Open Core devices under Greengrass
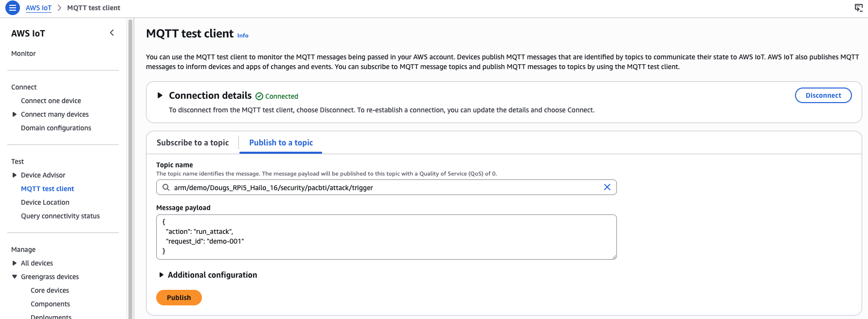Screen dimensions: 868x319 click(50, 290)
